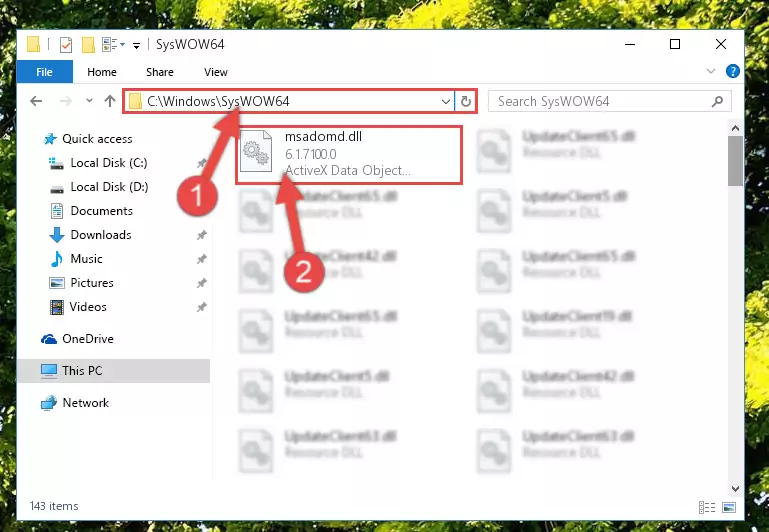This screenshot has width=769, height=532.
Task: Go forward with the right arrow
Action: [x=65, y=101]
